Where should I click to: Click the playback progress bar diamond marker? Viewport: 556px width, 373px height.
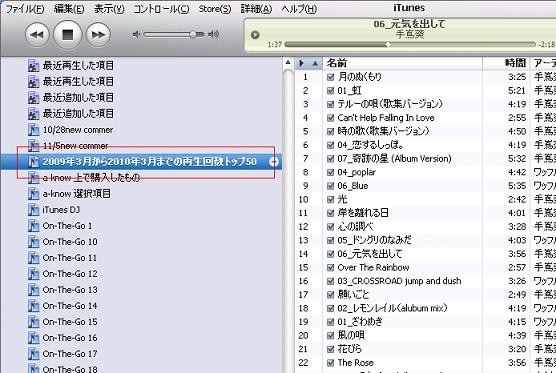(x=388, y=44)
